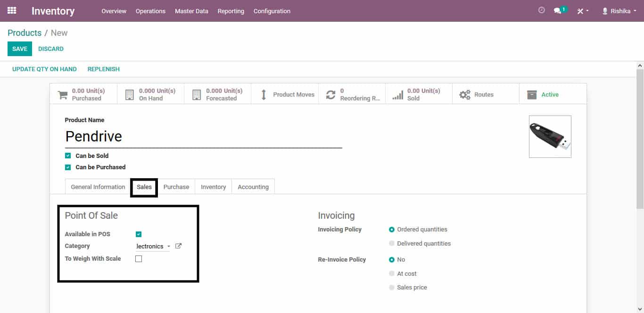Viewport: 644px width, 313px height.
Task: Open the Master Data menu
Action: [x=191, y=11]
